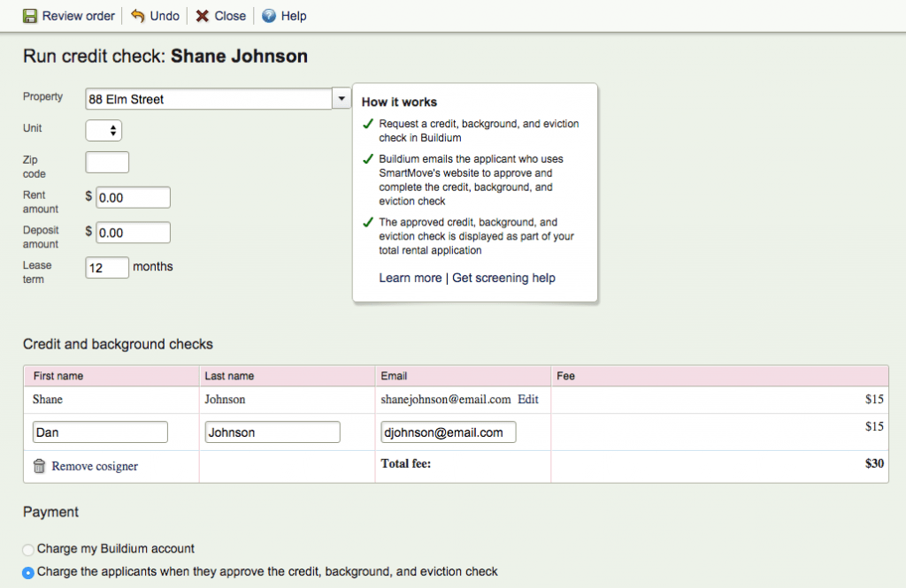This screenshot has height=588, width=906.
Task: Select the Charge the applicants payment option
Action: pos(27,571)
